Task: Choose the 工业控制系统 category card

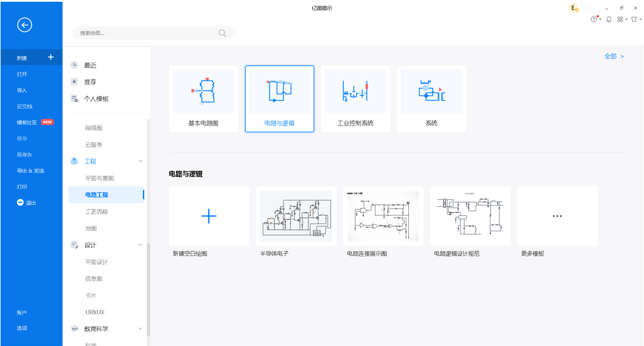Action: (355, 99)
